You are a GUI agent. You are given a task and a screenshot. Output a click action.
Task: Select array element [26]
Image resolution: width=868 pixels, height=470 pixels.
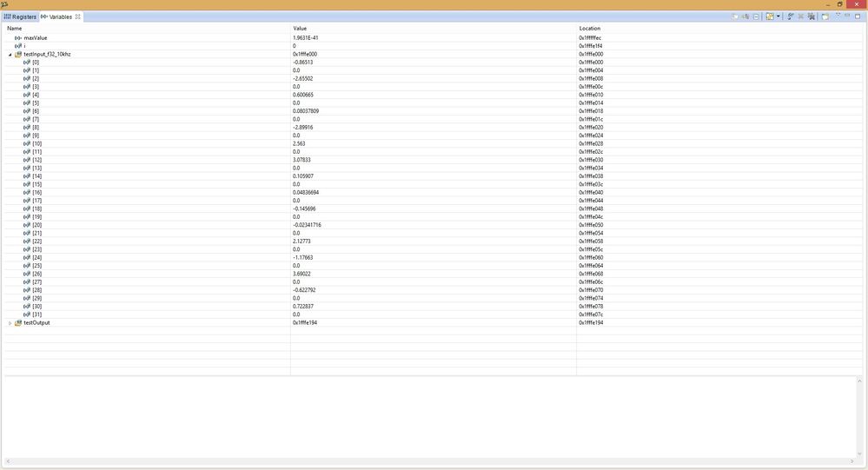tap(434, 274)
